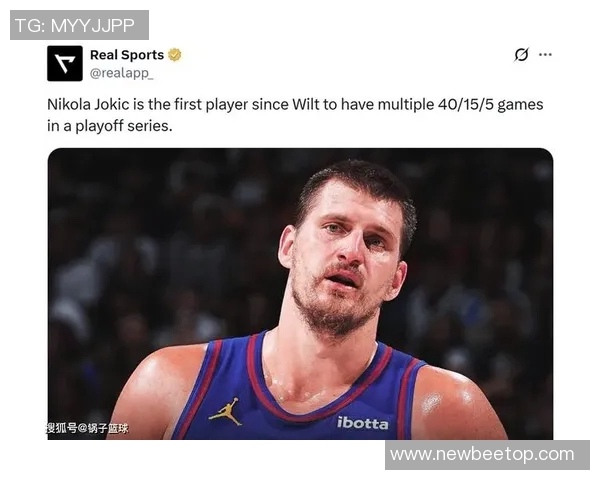This screenshot has height=480, width=600.
Task: Open the Real Sports profile avatar
Action: (65, 63)
